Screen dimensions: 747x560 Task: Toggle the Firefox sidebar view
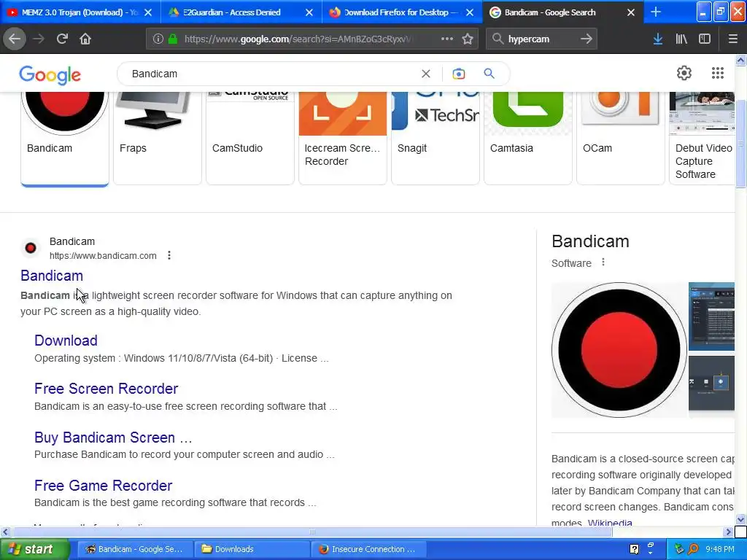point(705,39)
